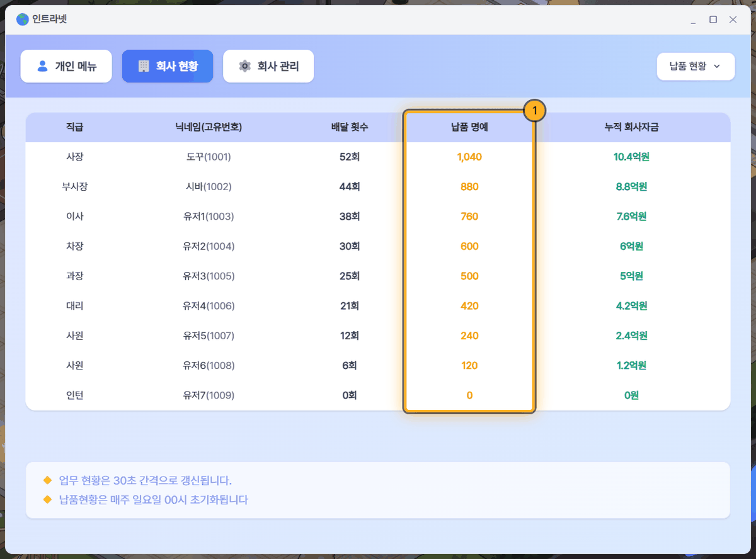Click the 420 honor value
756x559 pixels.
(469, 306)
